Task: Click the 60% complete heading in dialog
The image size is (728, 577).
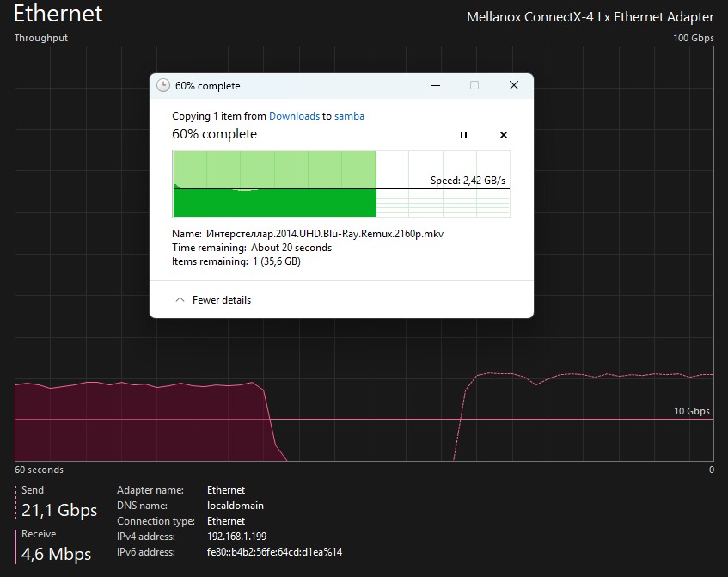Action: pyautogui.click(x=215, y=134)
